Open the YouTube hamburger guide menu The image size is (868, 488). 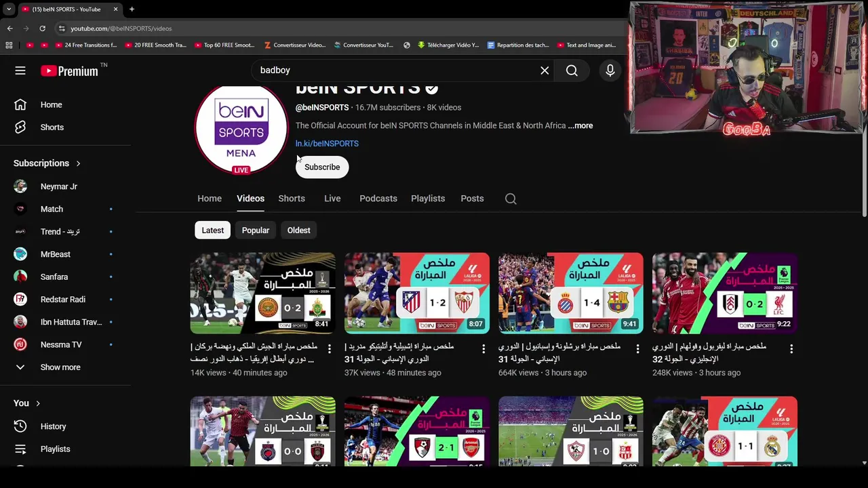20,70
